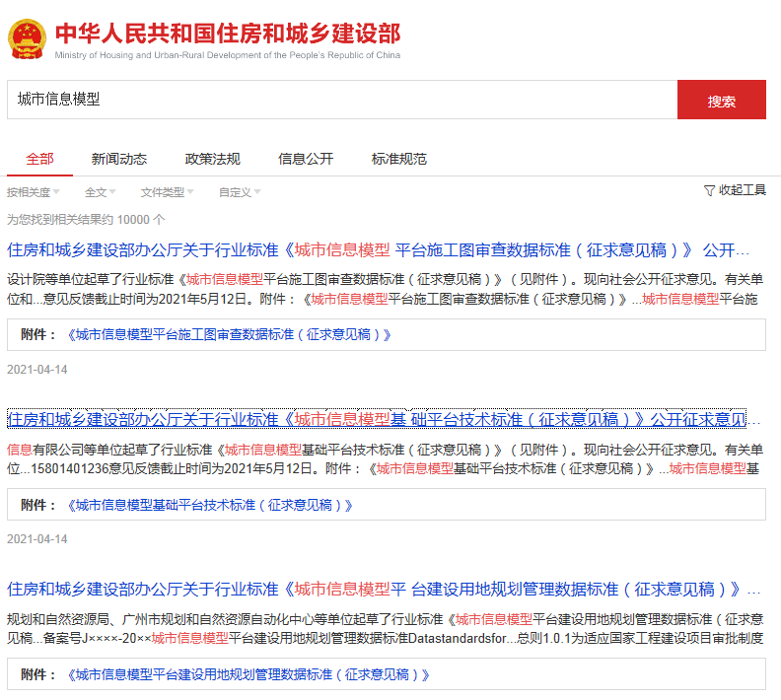This screenshot has height=700, width=781.
Task: Select the 全部 tab
Action: pyautogui.click(x=39, y=160)
